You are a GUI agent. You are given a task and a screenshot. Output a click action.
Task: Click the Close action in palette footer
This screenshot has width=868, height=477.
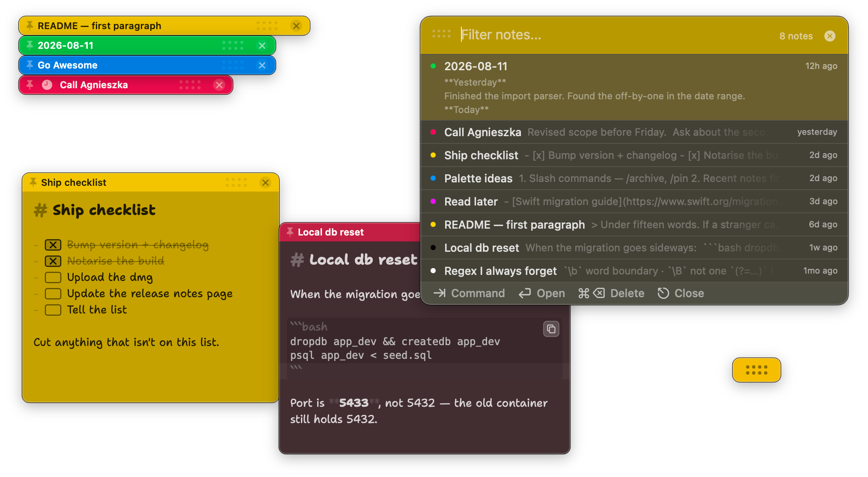681,293
